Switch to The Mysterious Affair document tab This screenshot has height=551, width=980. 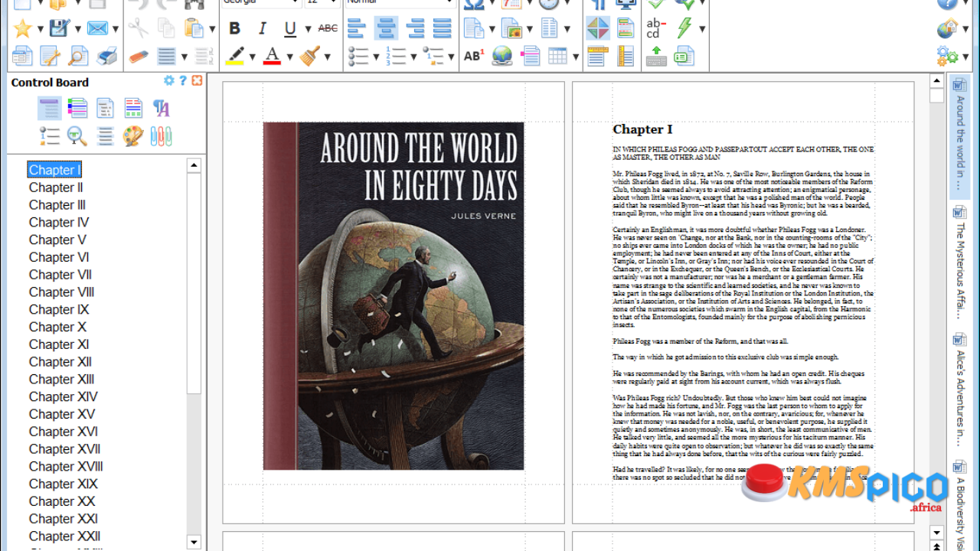pyautogui.click(x=959, y=262)
